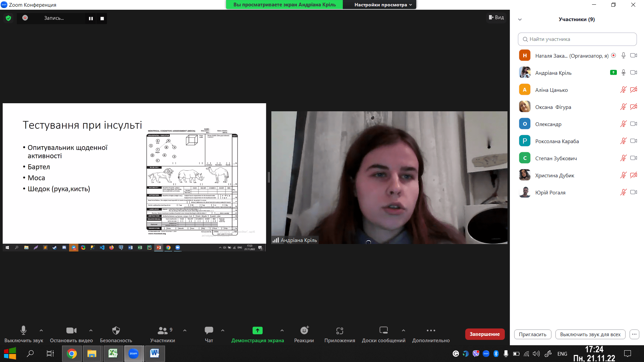Collapse the participants panel chevron
The height and width of the screenshot is (362, 644).
pos(520,19)
